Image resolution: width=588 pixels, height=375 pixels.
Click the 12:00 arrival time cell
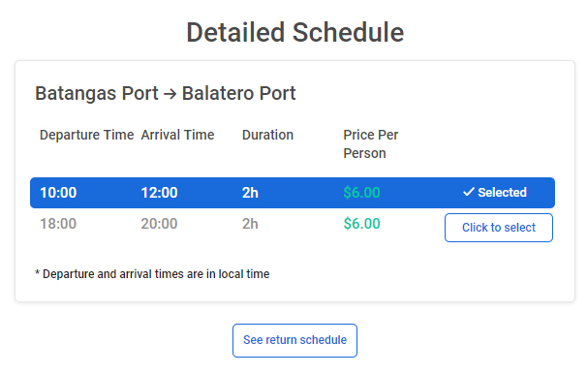click(160, 193)
